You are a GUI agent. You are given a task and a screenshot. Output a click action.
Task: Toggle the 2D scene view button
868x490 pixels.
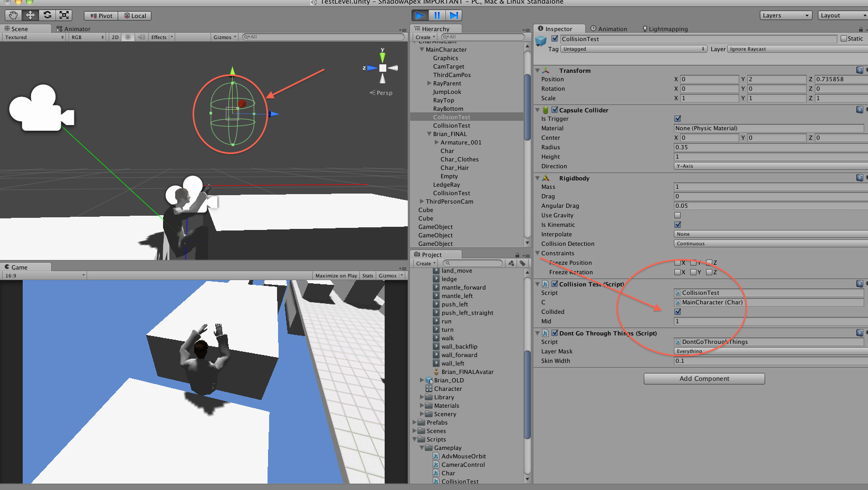coord(115,37)
